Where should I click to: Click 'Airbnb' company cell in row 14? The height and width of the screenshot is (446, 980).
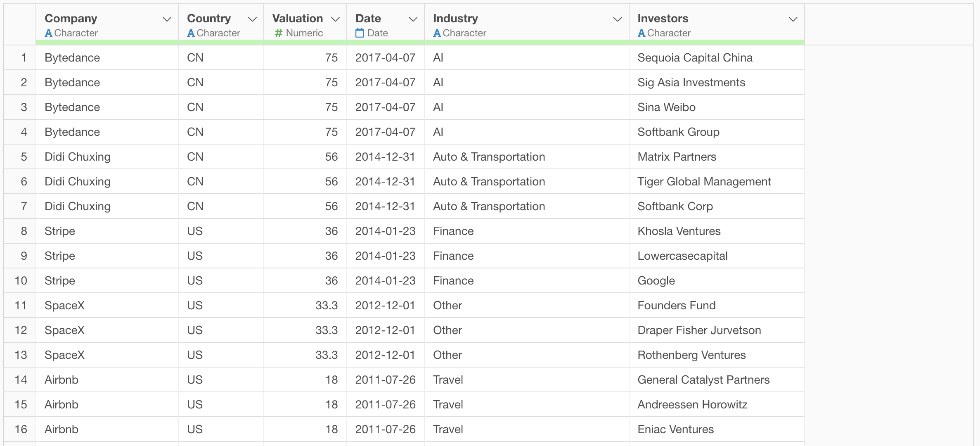[107, 380]
